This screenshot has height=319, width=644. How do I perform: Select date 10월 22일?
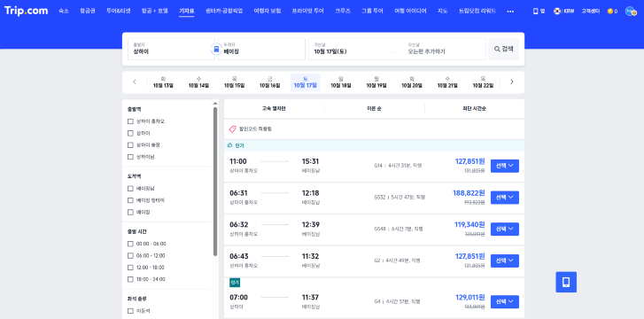483,82
